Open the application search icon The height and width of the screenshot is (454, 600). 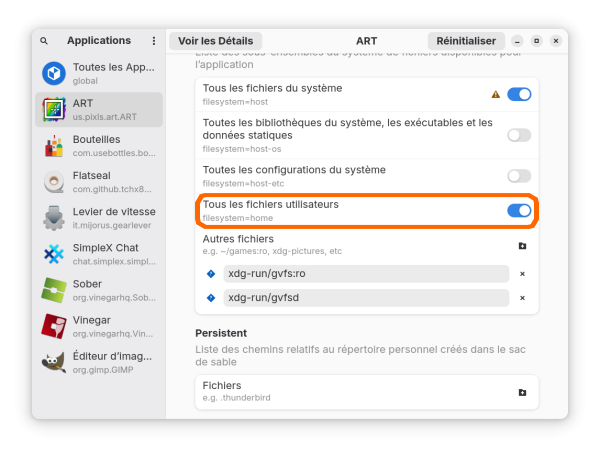click(44, 41)
